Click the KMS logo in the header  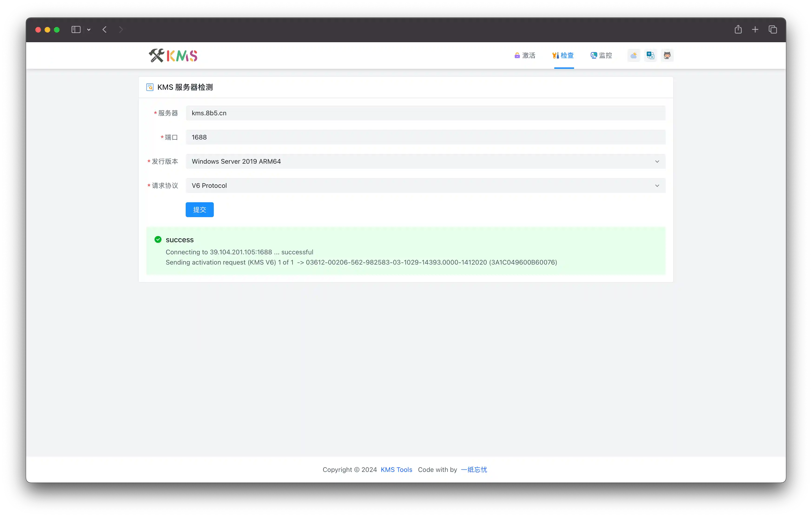tap(173, 56)
